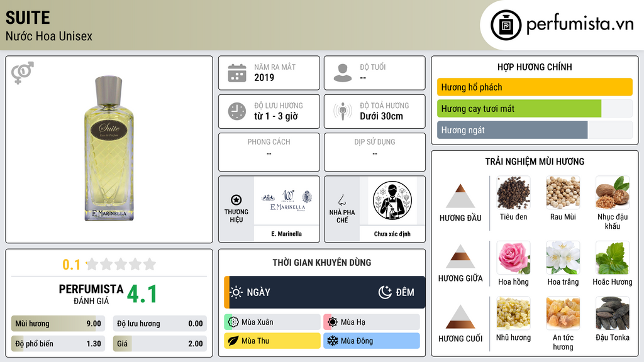Image resolution: width=644 pixels, height=362 pixels.
Task: Click the unisex gender symbol icon
Action: point(23,73)
